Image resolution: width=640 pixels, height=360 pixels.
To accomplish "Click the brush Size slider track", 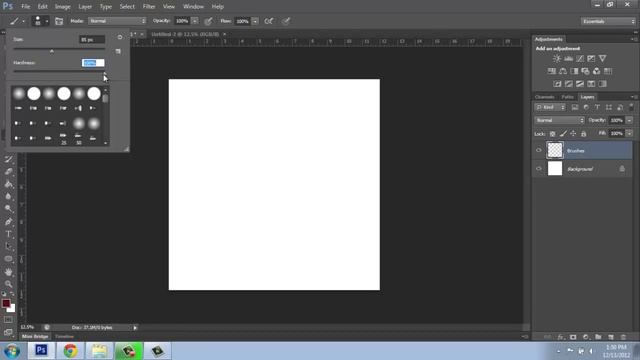I will click(60, 48).
